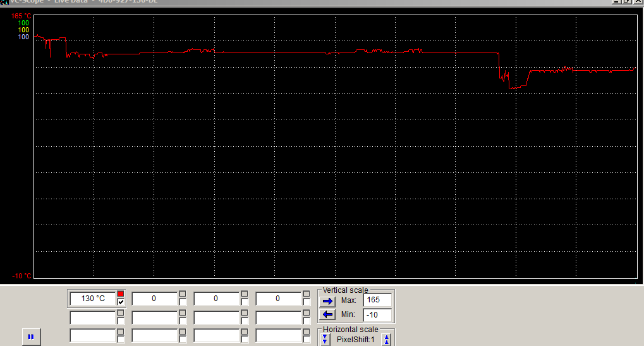
Task: Enable the checkbox of the fourth top-row channel
Action: click(307, 302)
